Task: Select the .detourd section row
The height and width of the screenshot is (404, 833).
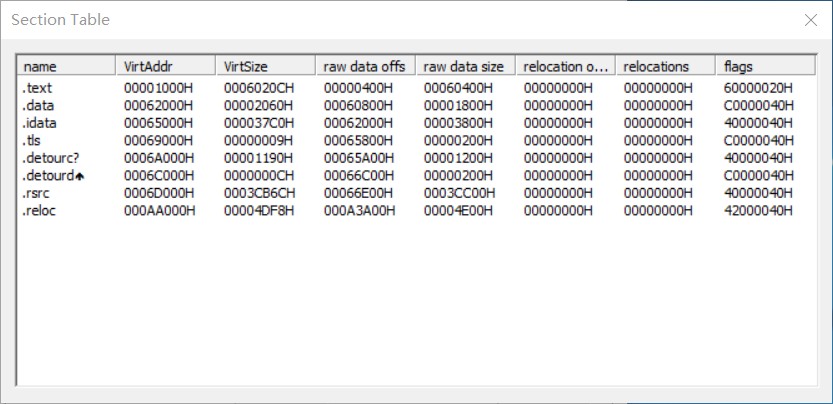Action: 416,176
